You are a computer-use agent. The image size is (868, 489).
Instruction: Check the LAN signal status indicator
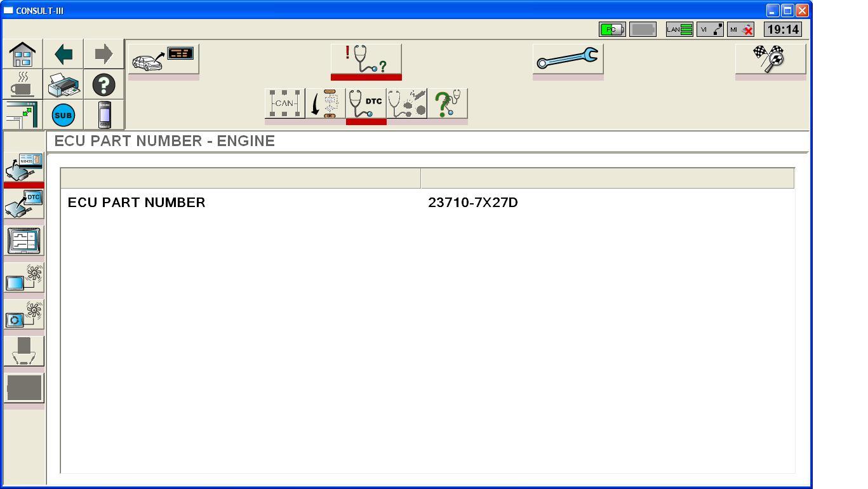pos(679,29)
